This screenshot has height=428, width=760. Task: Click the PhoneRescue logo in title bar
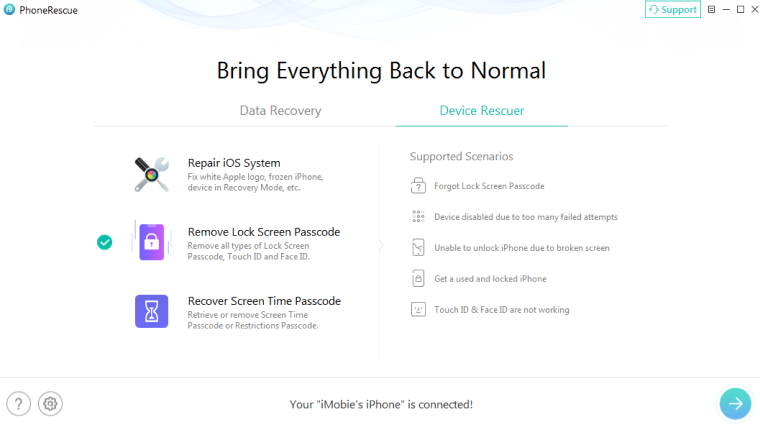point(9,9)
